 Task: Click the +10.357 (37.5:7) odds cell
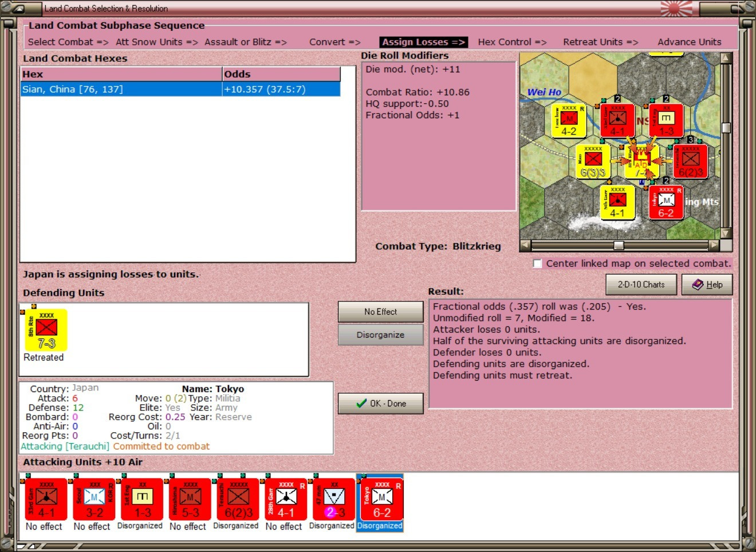pyautogui.click(x=281, y=89)
